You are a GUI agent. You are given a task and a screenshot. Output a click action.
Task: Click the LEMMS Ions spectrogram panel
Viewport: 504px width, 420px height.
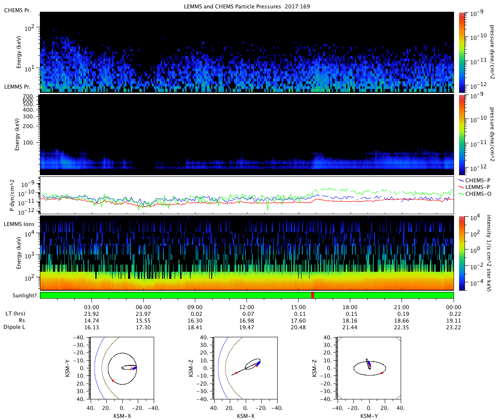click(247, 253)
